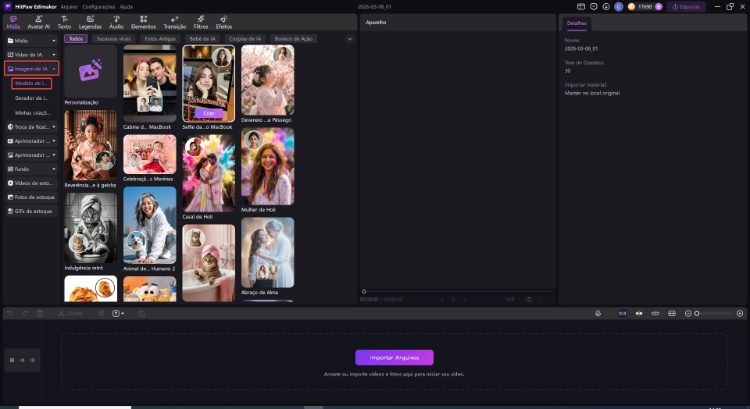Open the Legendas panel
The image size is (750, 409).
tap(90, 22)
